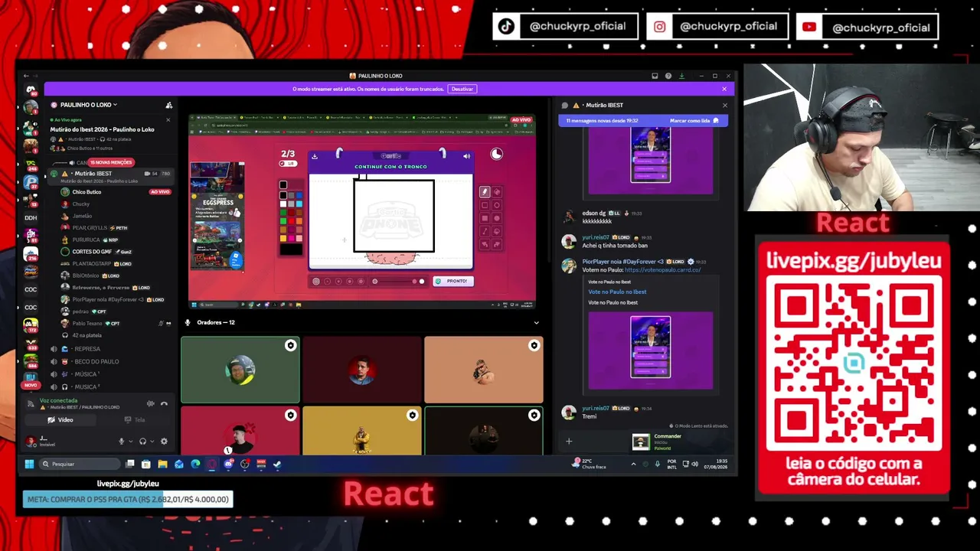Disconnect from voice using hang-up icon
The height and width of the screenshot is (551, 980).
click(x=164, y=403)
